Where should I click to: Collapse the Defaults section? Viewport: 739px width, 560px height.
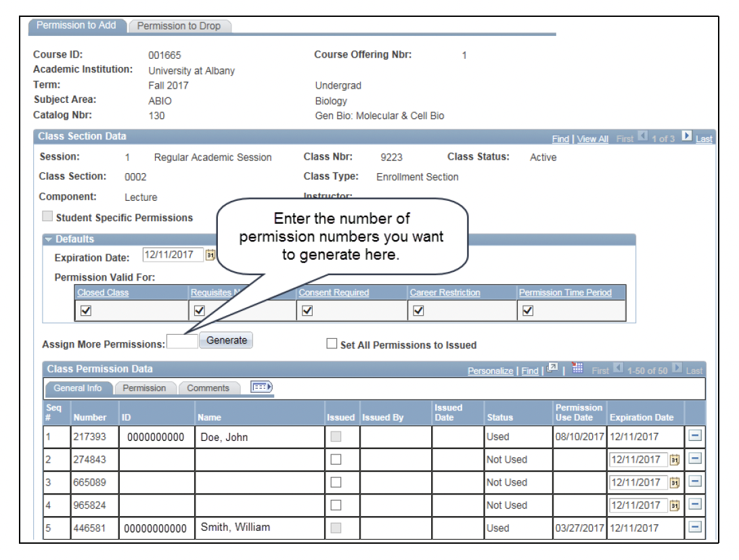point(48,239)
